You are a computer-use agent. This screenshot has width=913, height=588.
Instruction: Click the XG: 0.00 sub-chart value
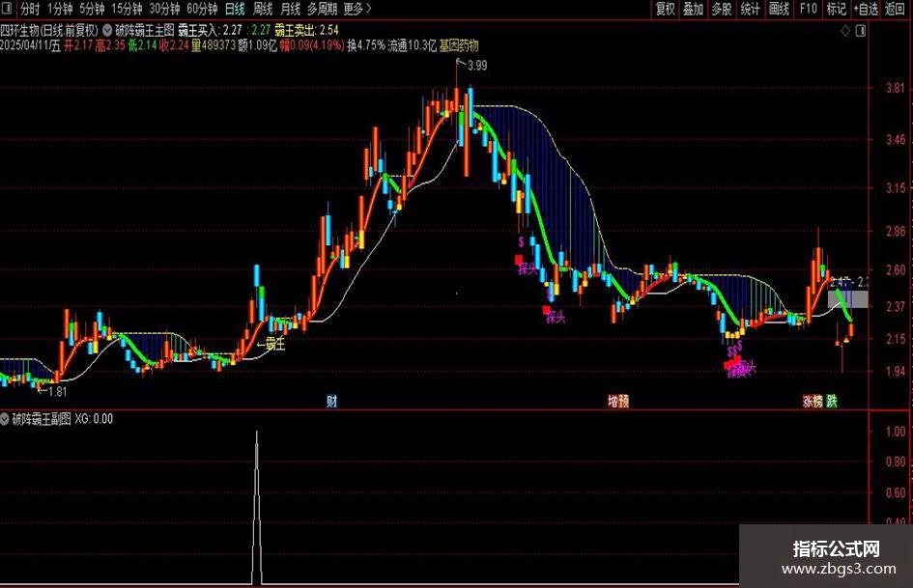pyautogui.click(x=94, y=419)
